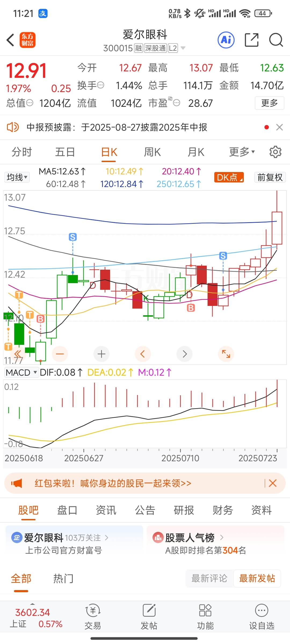Switch to 周K chart tab
The width and height of the screenshot is (290, 644).
coord(152,152)
